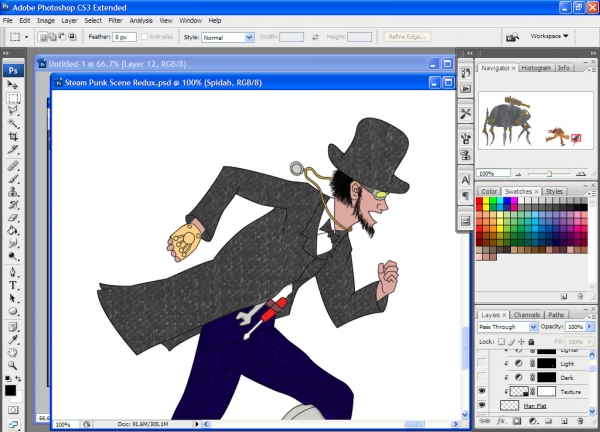The image size is (600, 432).
Task: Select the Paint Bucket tool
Action: coord(13,230)
